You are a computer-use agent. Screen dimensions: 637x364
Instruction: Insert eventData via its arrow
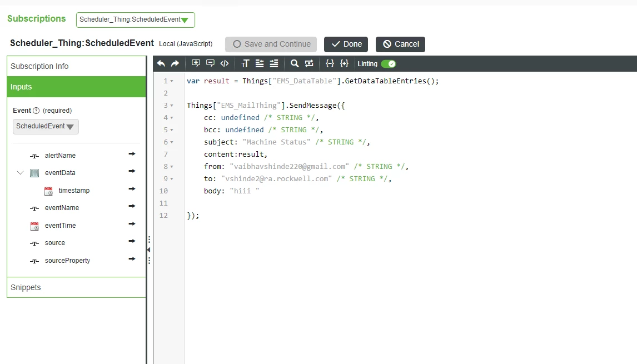[x=132, y=171]
